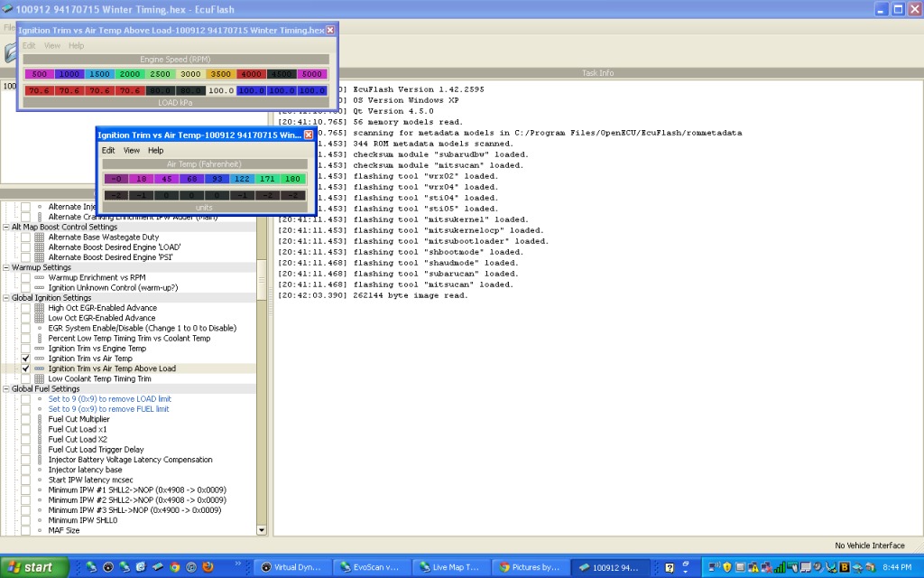Open Edit menu in Ignition Trim vs Air Temp window
The height and width of the screenshot is (578, 924).
coord(108,151)
